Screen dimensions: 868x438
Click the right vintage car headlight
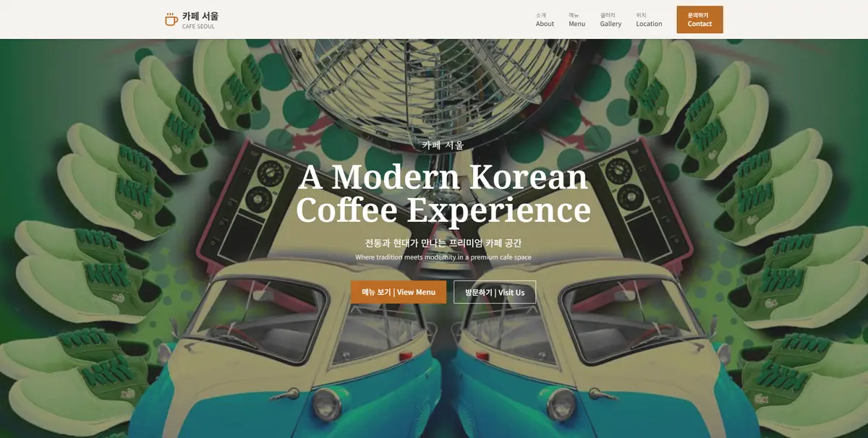[x=562, y=405]
